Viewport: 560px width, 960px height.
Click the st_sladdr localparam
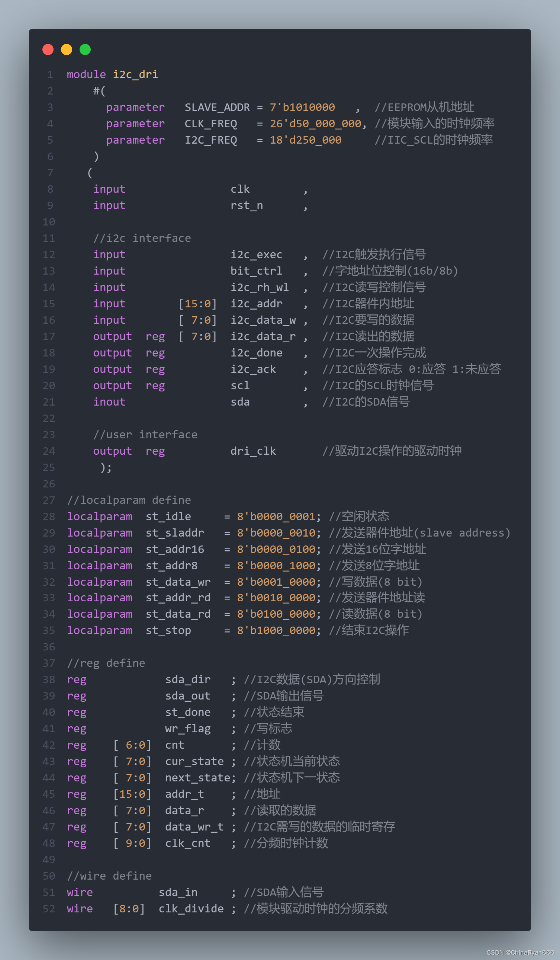coord(175,533)
